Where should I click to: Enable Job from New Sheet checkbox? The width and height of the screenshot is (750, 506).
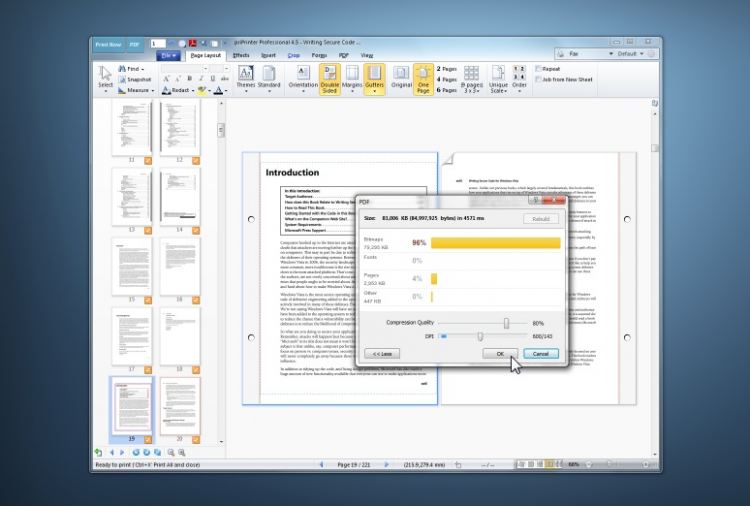[538, 79]
